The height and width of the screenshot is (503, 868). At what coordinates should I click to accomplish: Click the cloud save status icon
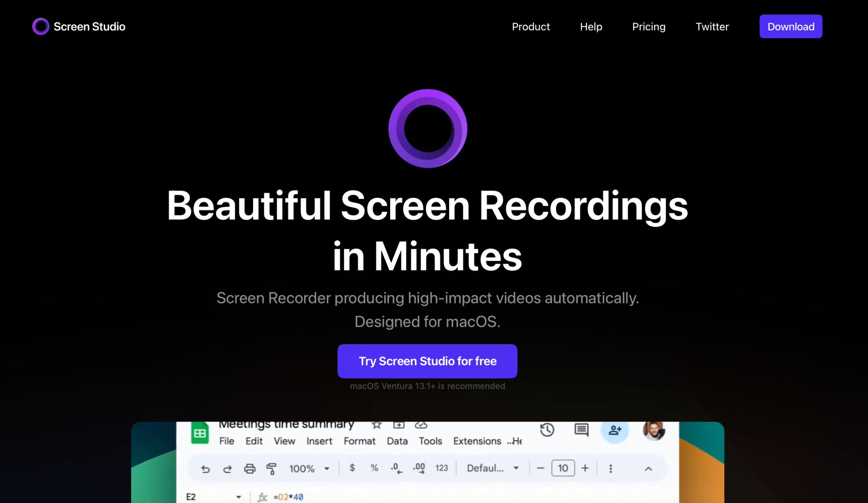pos(421,425)
